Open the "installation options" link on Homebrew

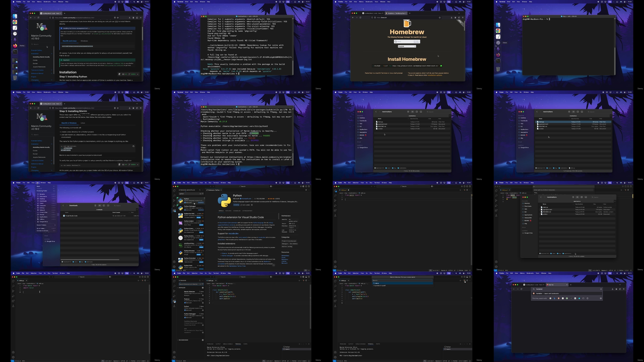pyautogui.click(x=435, y=75)
